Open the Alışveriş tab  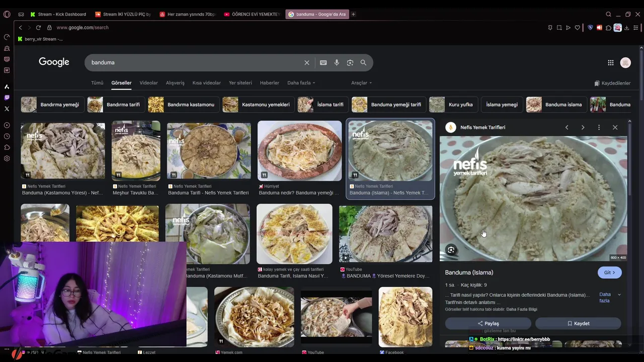coord(175,83)
